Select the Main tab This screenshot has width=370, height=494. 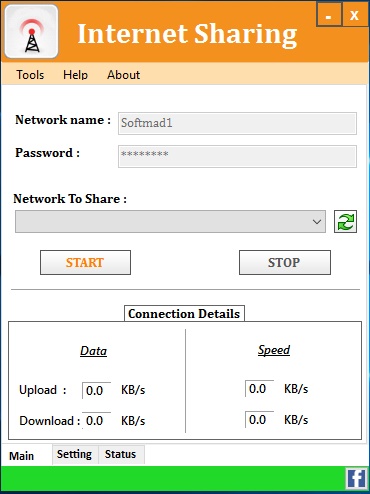click(22, 455)
